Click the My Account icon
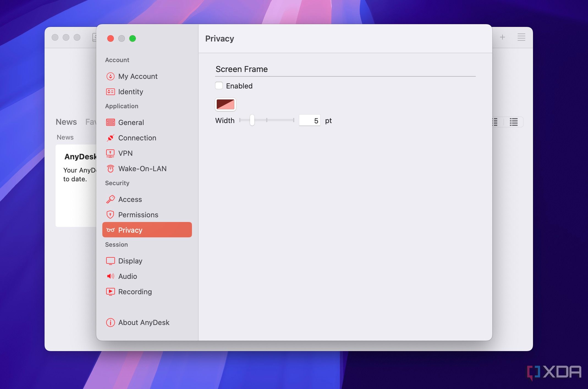The width and height of the screenshot is (588, 389). click(x=110, y=76)
